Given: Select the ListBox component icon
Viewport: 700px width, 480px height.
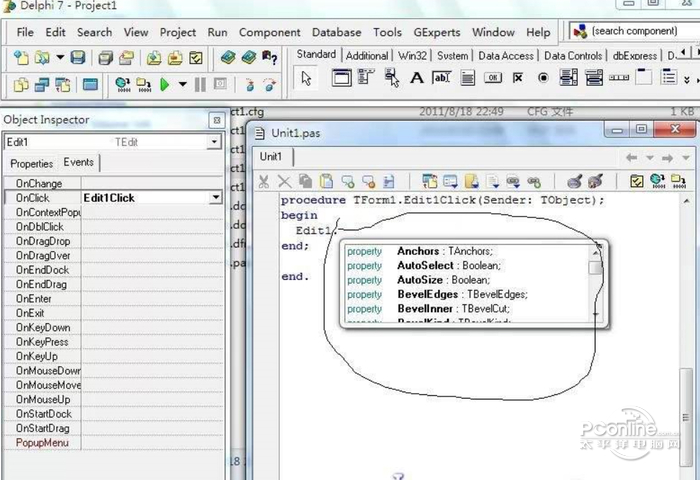Looking at the screenshot, I should point(569,78).
